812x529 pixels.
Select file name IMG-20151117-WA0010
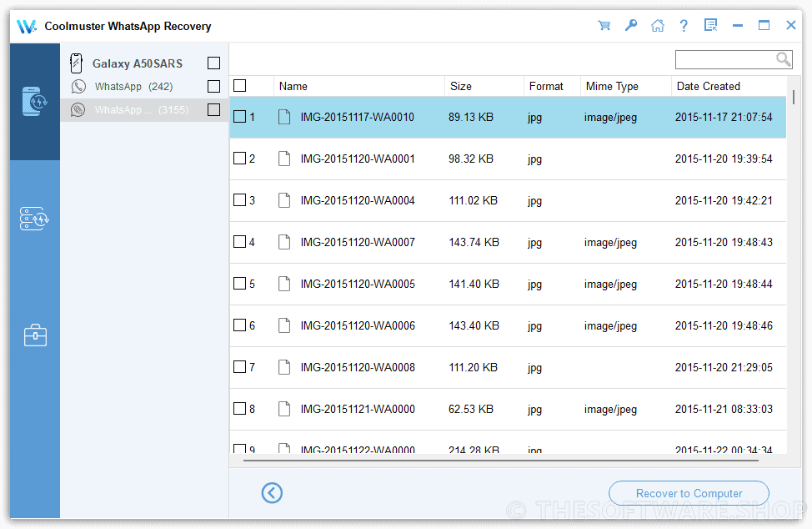(358, 117)
